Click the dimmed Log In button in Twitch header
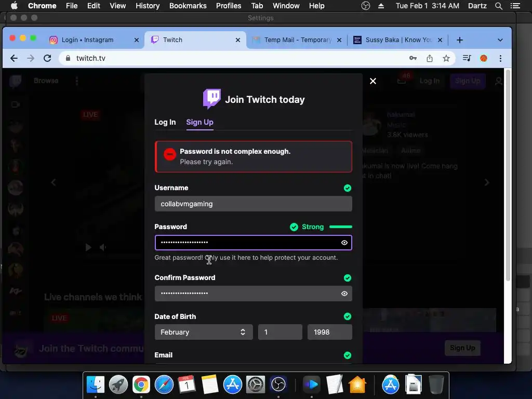Image resolution: width=532 pixels, height=399 pixels. (430, 81)
